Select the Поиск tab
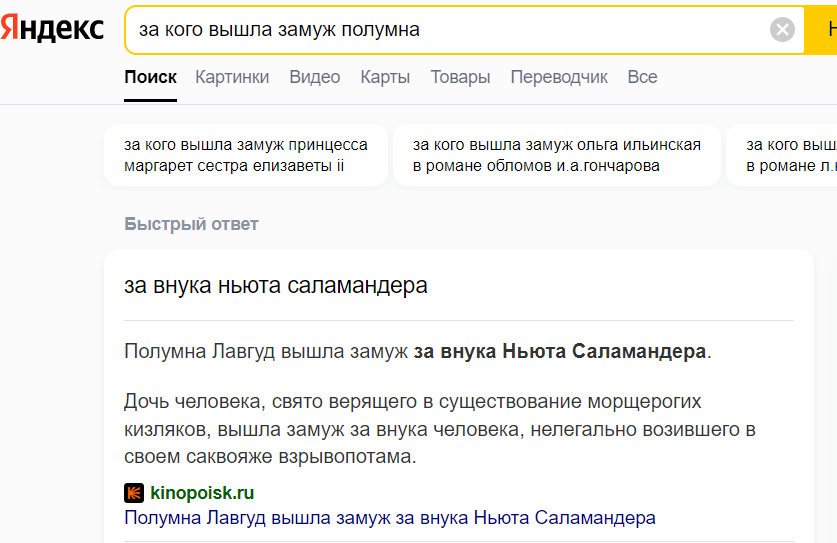The height and width of the screenshot is (543, 837). point(151,77)
